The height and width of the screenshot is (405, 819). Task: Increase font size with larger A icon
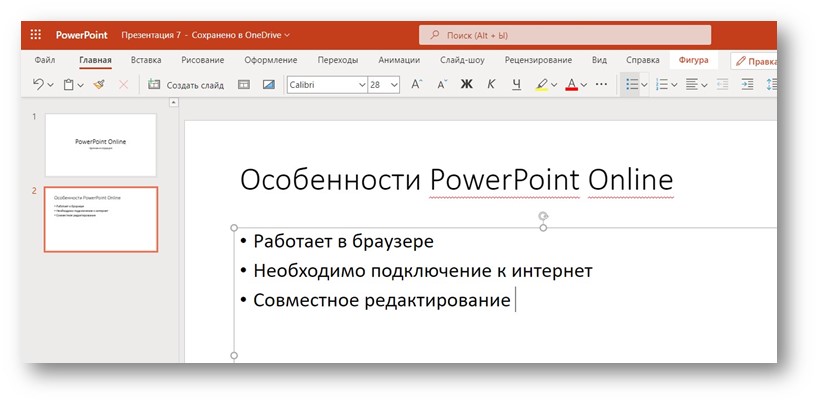click(x=416, y=84)
